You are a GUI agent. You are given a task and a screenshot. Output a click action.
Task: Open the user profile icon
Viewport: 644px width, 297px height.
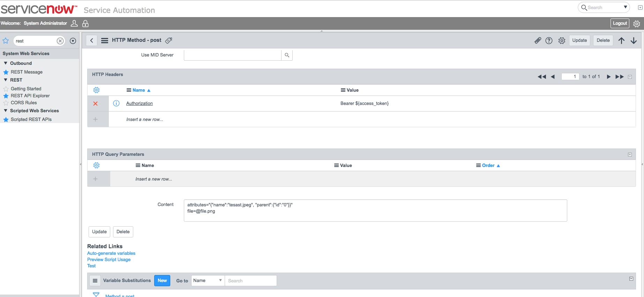[74, 23]
